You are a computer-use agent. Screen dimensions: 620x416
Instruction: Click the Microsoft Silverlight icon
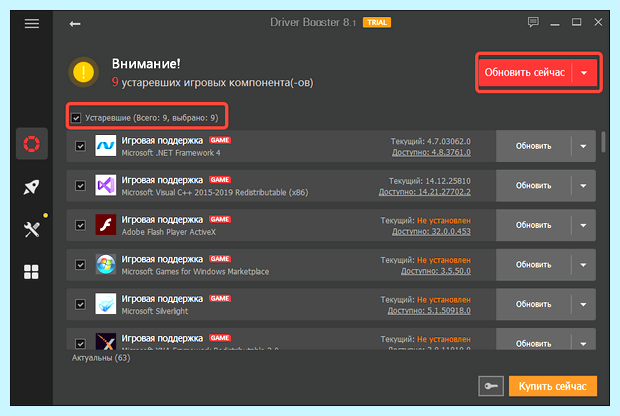tap(106, 304)
